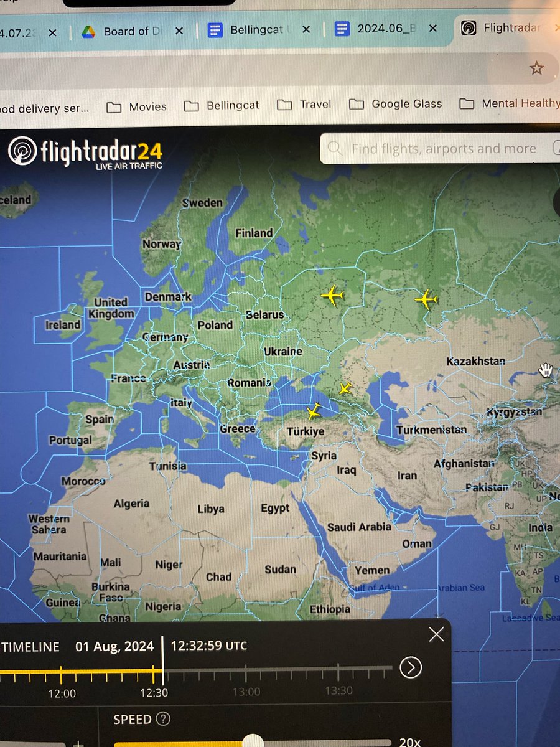Close the 4.07.2 browser tab
The width and height of the screenshot is (560, 747).
tap(52, 32)
